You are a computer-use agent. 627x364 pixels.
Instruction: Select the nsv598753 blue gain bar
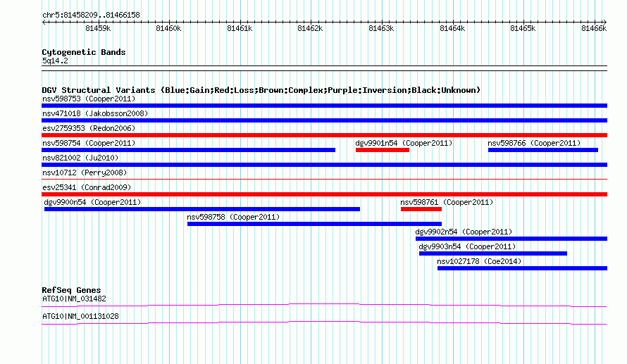324,106
